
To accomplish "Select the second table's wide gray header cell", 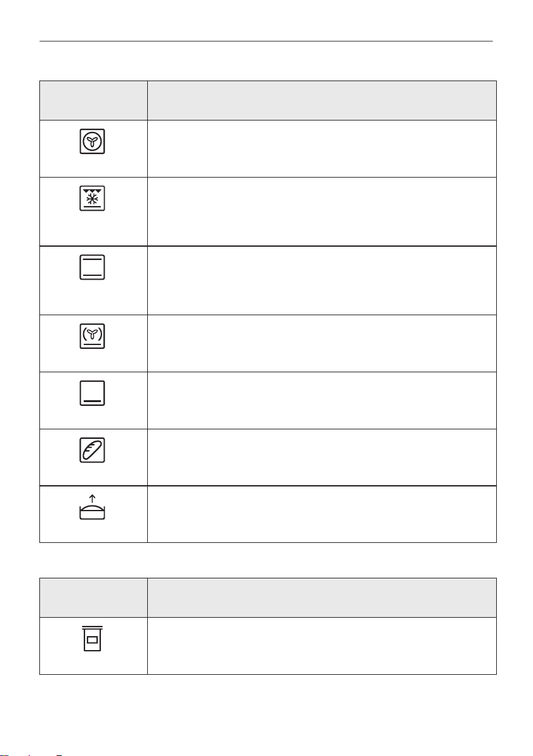I will point(322,598).
